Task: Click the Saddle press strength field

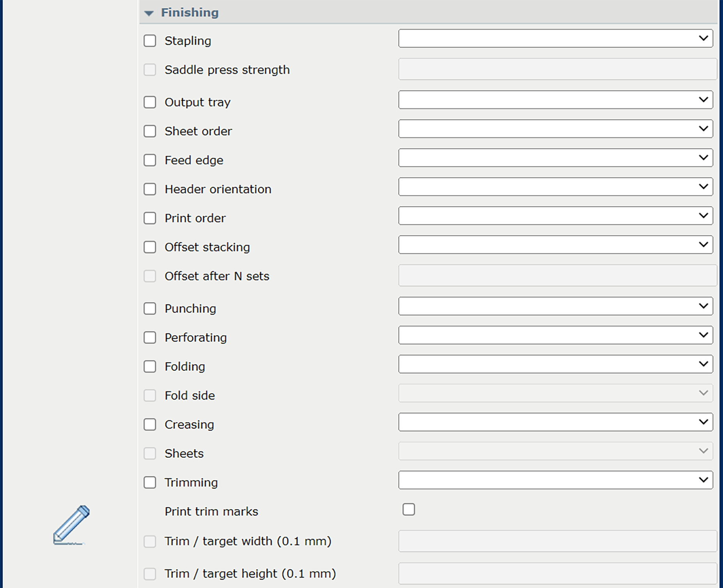Action: [x=557, y=69]
